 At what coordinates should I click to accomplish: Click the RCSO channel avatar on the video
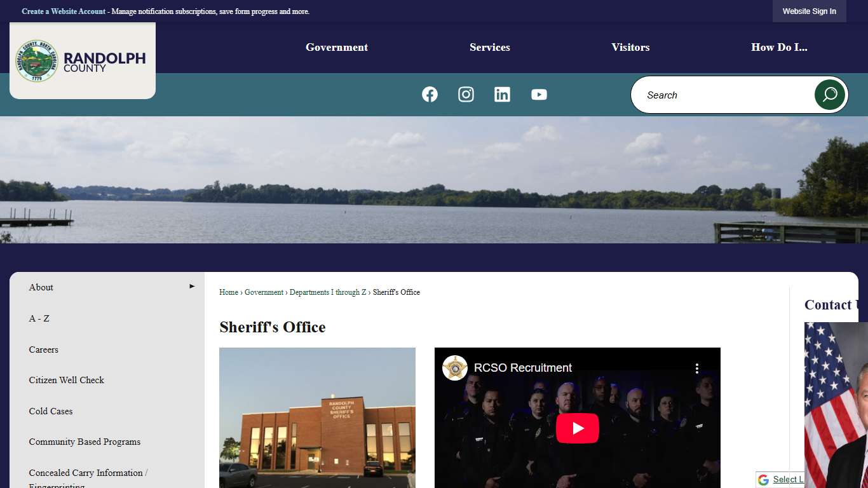(454, 367)
